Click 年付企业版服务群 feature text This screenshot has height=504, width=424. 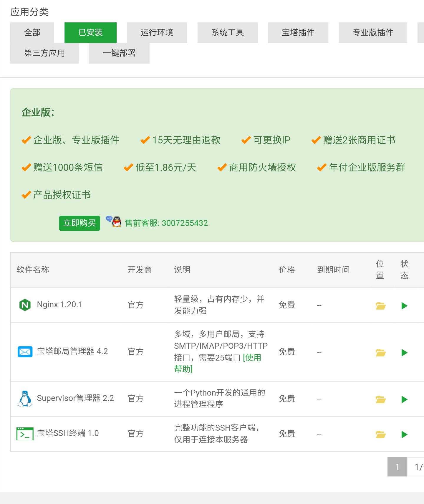367,167
